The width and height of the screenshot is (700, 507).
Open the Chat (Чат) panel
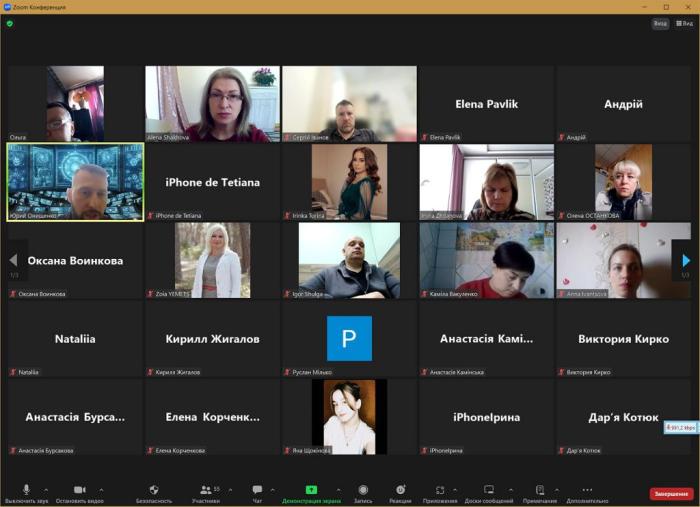(257, 489)
